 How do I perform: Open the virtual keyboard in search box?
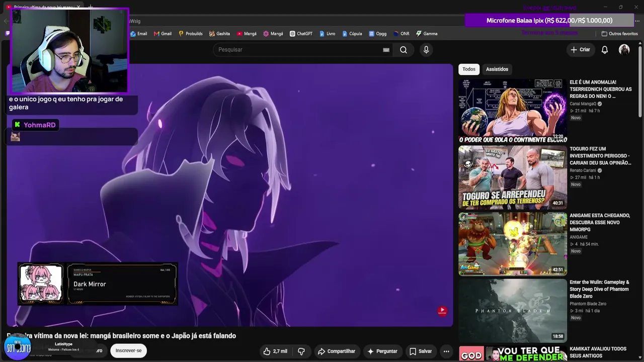(x=386, y=50)
